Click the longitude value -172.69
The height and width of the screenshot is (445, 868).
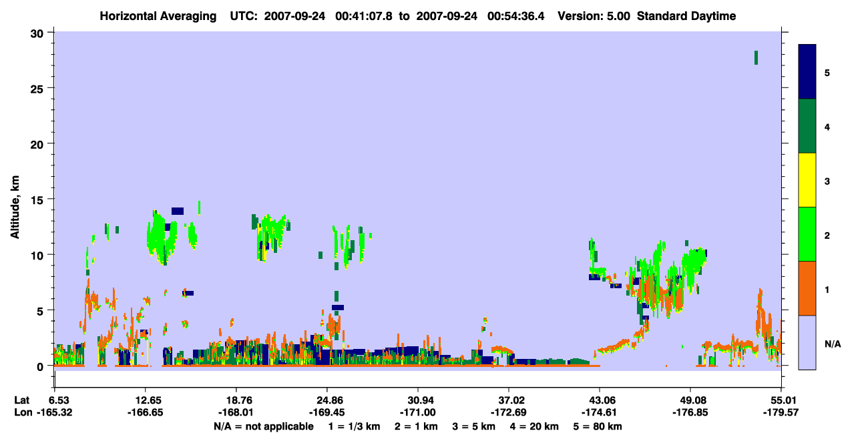[509, 413]
